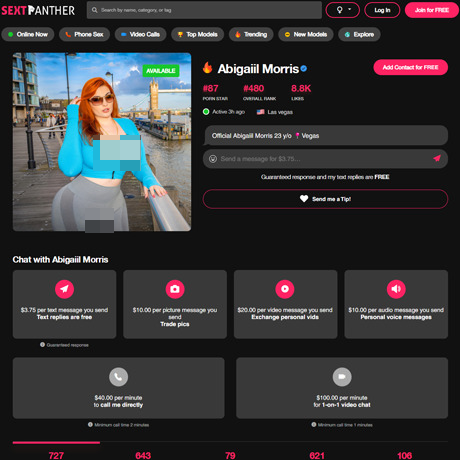Click the Log In button
Screen dimensions: 460x460
click(x=382, y=10)
